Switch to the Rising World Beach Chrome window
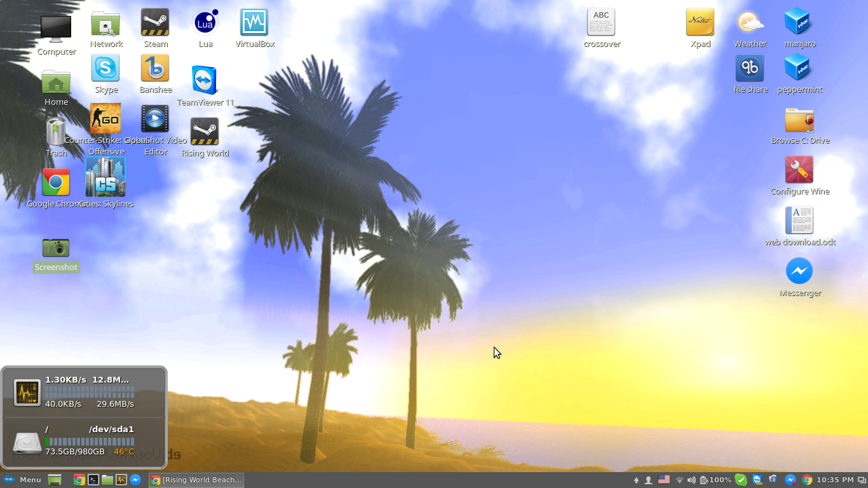 pos(196,480)
